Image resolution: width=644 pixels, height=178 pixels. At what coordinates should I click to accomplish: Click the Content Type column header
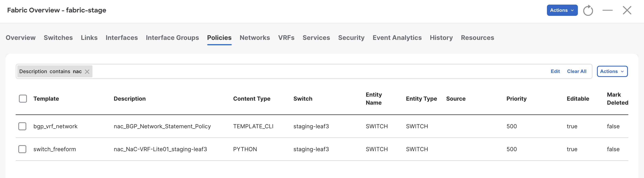tap(252, 99)
